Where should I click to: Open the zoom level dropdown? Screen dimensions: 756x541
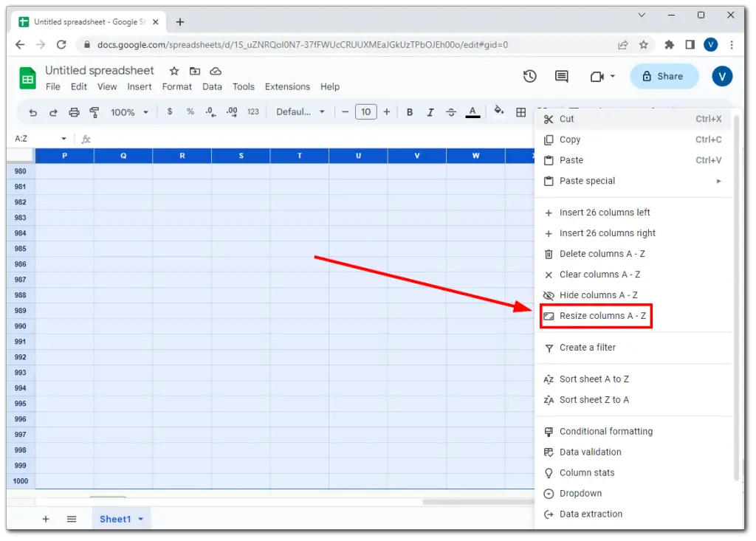[x=128, y=112]
